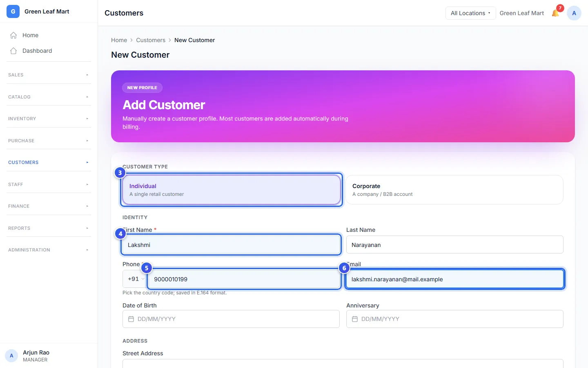Expand the Administration section
The height and width of the screenshot is (368, 588).
click(49, 250)
